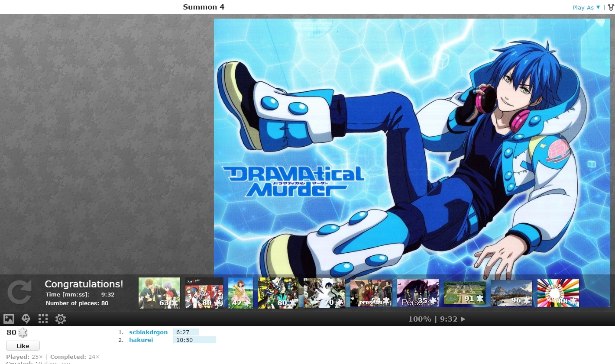Click the play arrow after 9:32
This screenshot has height=364, width=615.
[x=463, y=319]
